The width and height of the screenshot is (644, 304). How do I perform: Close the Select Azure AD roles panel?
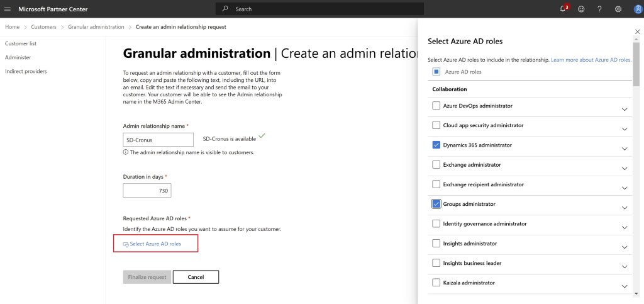click(637, 31)
